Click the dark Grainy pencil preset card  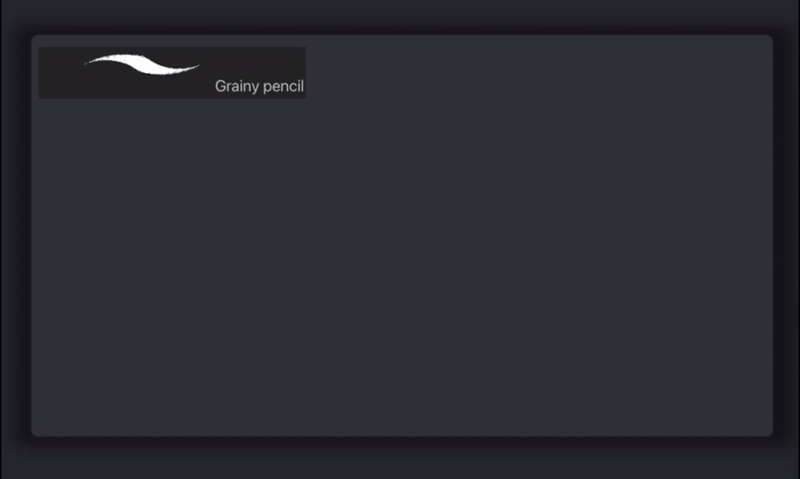(172, 72)
